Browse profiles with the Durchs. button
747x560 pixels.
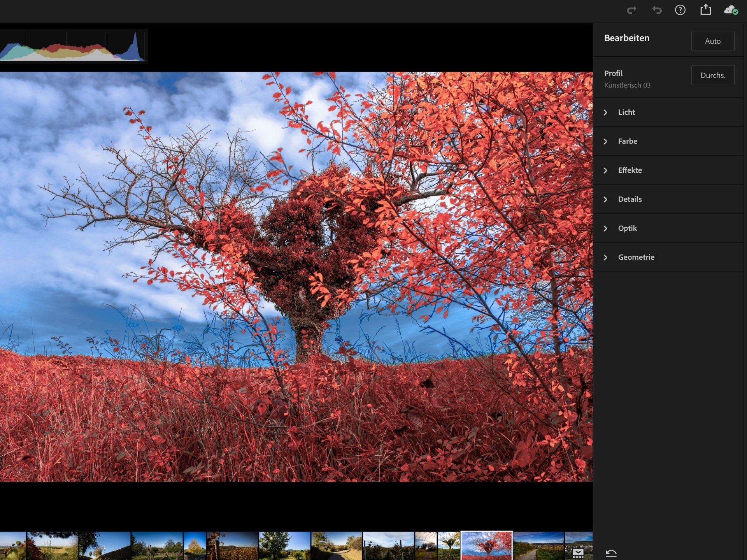[712, 75]
